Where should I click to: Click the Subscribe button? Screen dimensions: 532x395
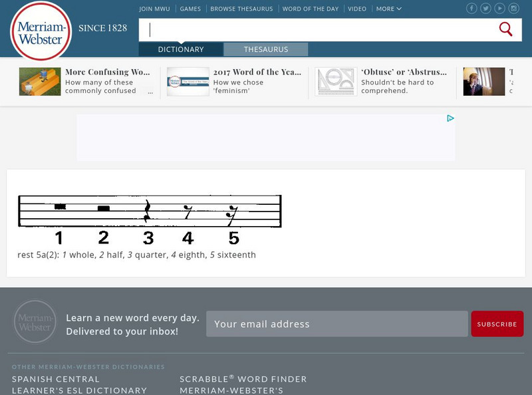497,323
